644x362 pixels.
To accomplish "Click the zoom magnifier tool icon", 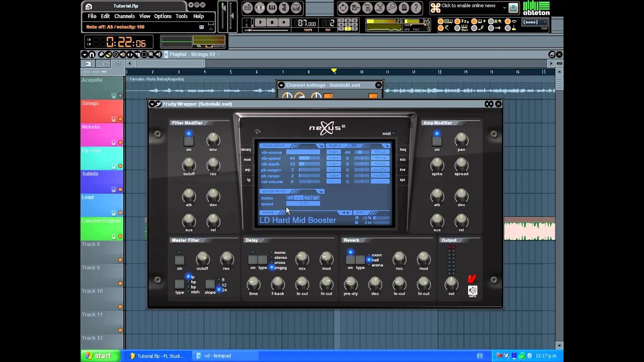I will point(392,8).
